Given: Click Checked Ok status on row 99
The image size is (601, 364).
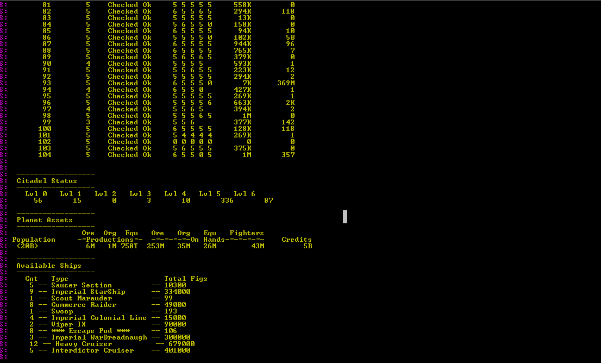Looking at the screenshot, I should pyautogui.click(x=129, y=122).
